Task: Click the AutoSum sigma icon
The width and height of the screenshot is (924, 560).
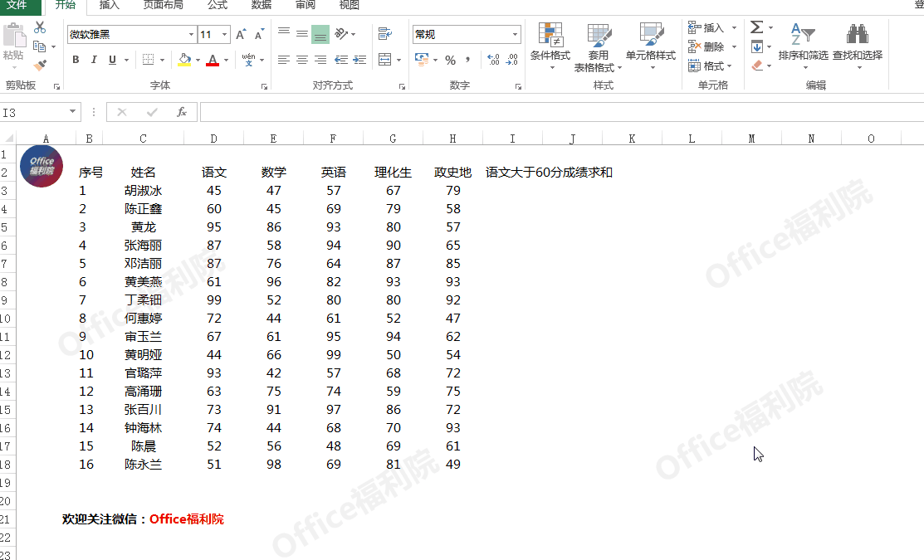Action: (x=756, y=27)
